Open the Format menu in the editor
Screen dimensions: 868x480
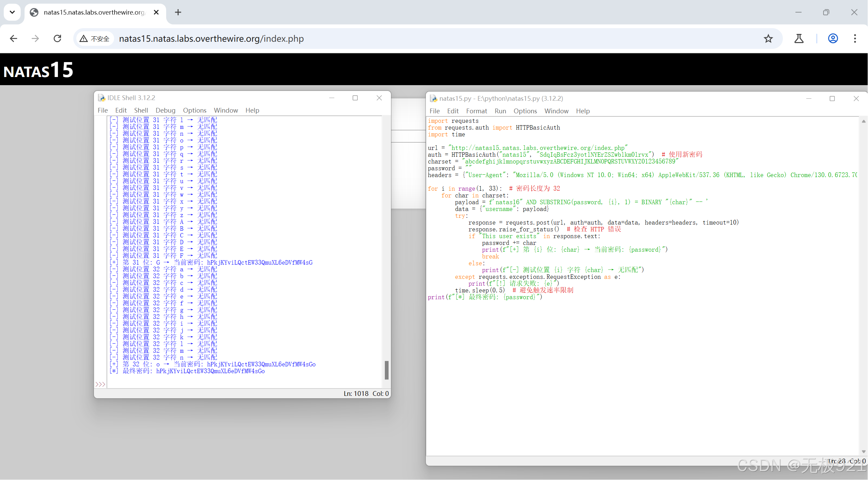coord(476,111)
